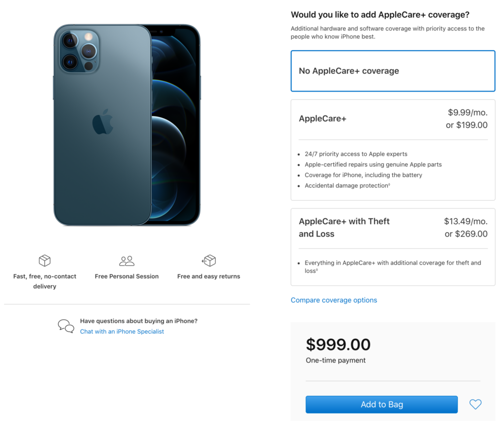Select AppleCare+ at $9.99/mo. option

pos(393,119)
